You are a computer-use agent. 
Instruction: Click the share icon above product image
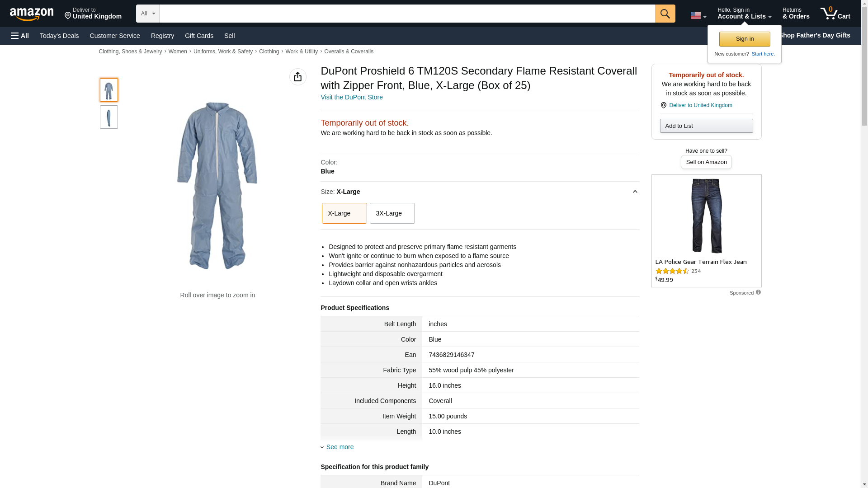(x=297, y=77)
